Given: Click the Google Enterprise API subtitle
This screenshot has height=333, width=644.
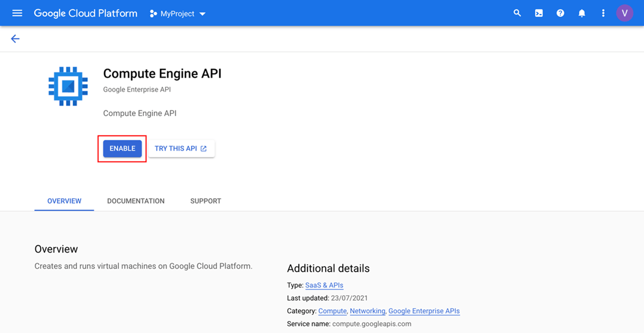Looking at the screenshot, I should 137,90.
